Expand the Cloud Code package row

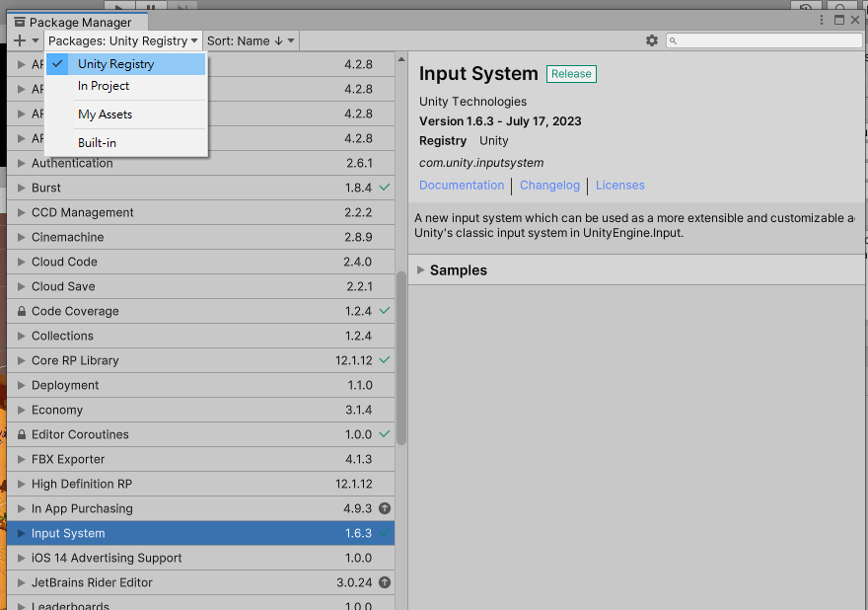21,262
